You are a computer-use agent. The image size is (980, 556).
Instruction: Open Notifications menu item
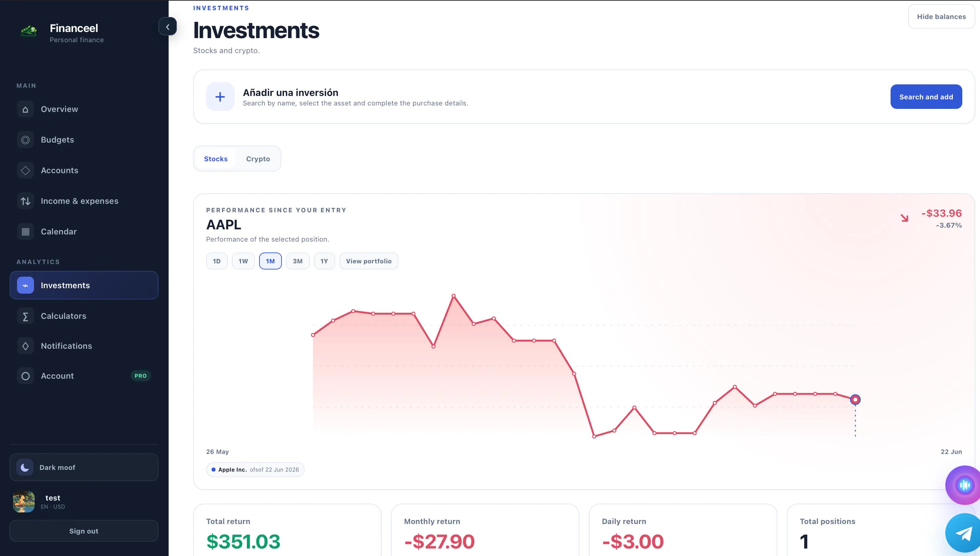(84, 346)
